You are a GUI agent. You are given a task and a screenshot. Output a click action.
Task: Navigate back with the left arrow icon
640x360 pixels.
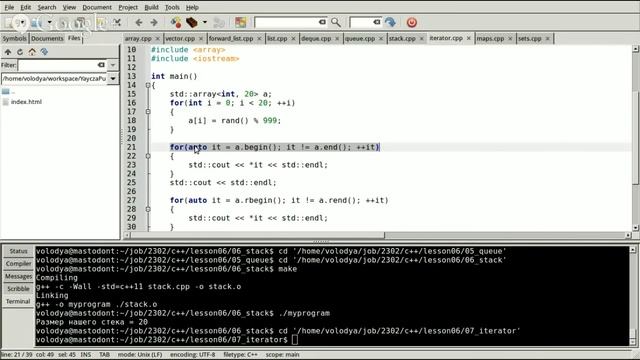pos(138,22)
